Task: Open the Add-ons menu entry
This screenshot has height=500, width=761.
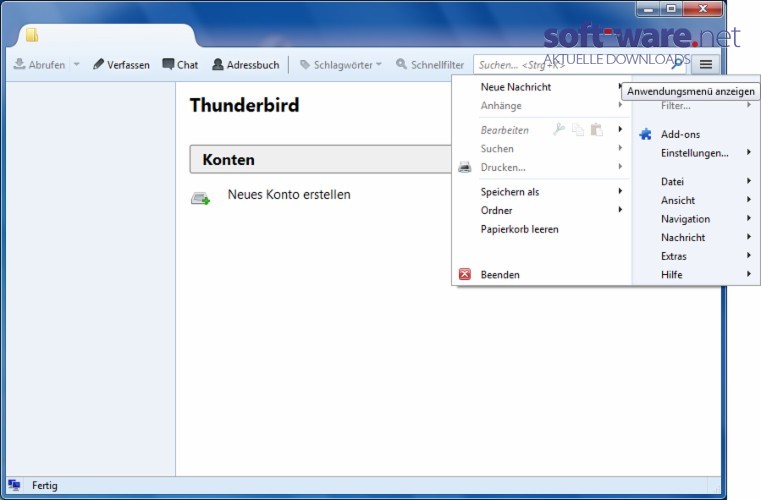Action: pos(695,134)
